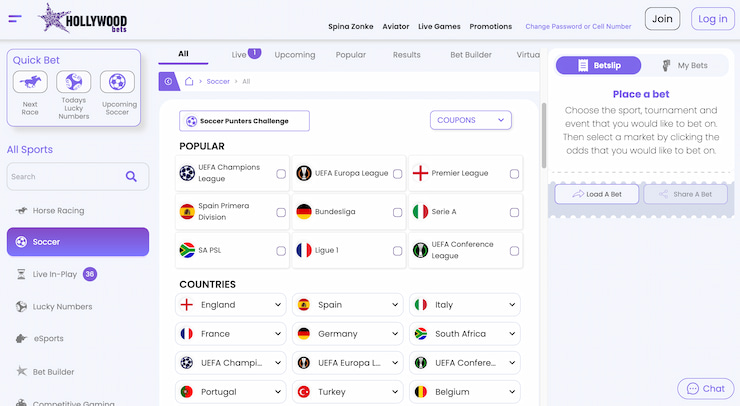Click the UEFA Champions League ball logo
The image size is (740, 406).
tap(187, 173)
